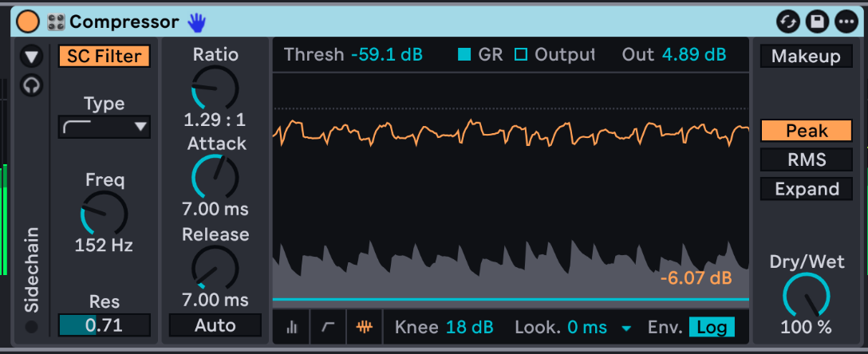Select Expand mode

(x=806, y=189)
